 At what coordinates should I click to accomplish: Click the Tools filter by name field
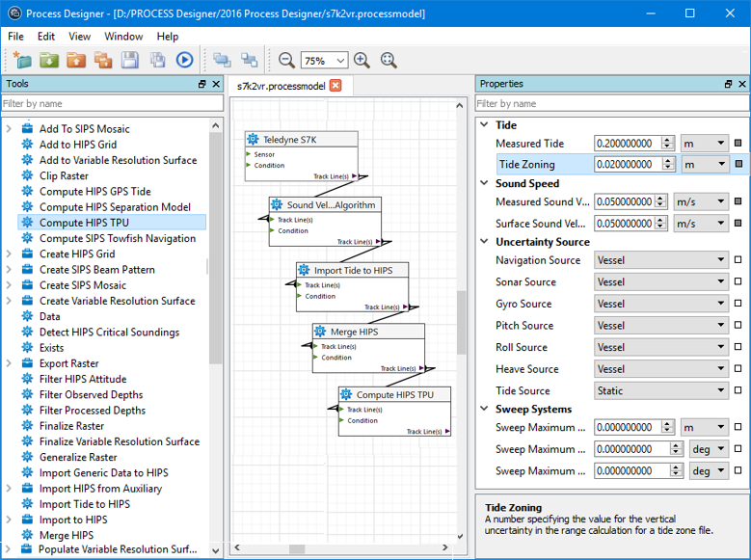tap(112, 103)
